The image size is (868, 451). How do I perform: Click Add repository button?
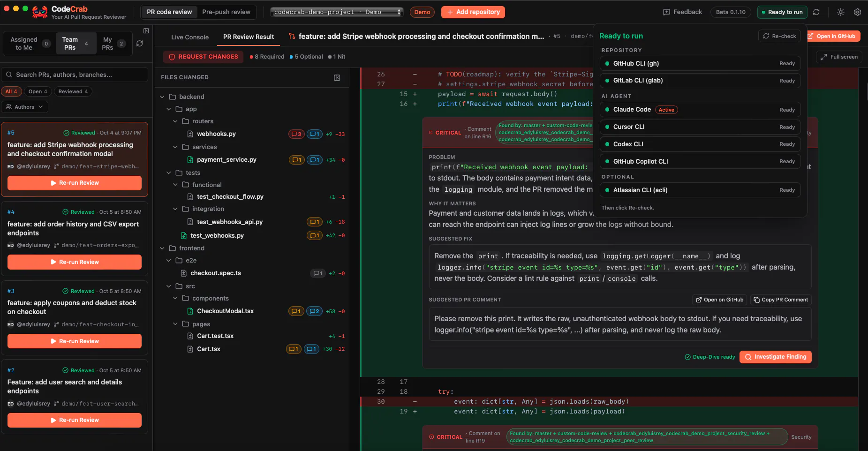[473, 12]
